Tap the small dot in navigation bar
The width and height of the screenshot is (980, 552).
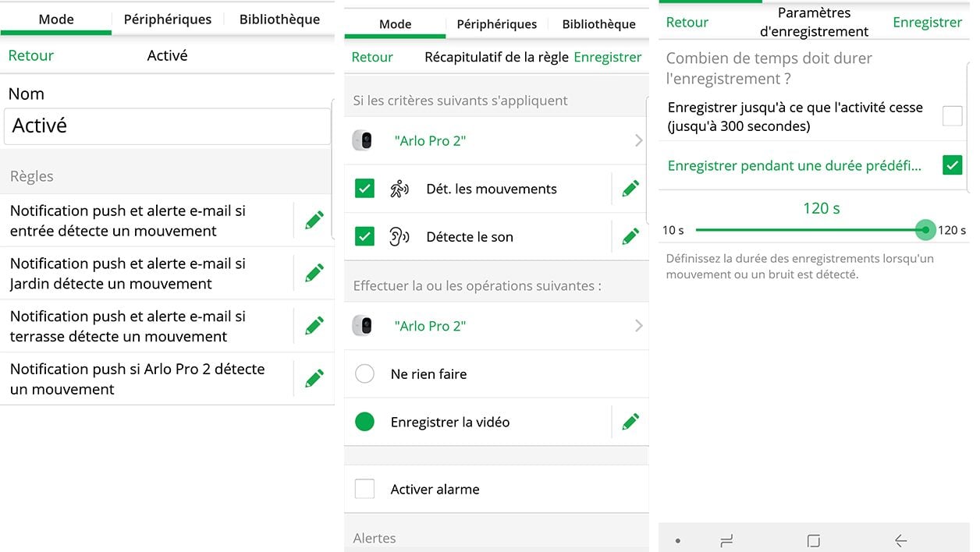(677, 540)
